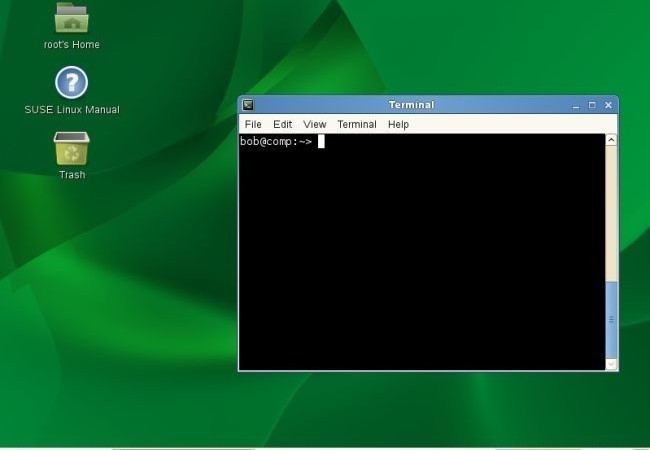Open the Edit menu in Terminal

pyautogui.click(x=282, y=124)
